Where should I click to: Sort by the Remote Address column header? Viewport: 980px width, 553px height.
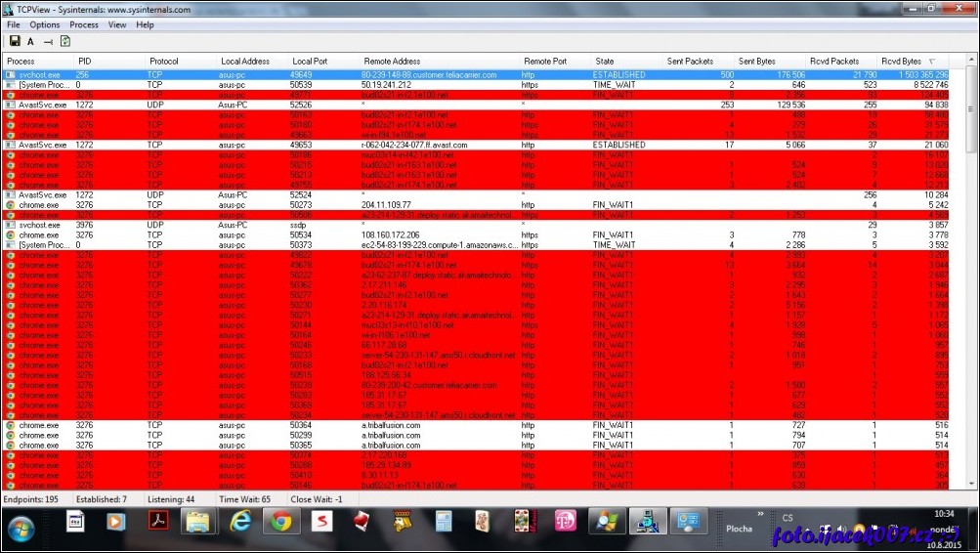(391, 62)
